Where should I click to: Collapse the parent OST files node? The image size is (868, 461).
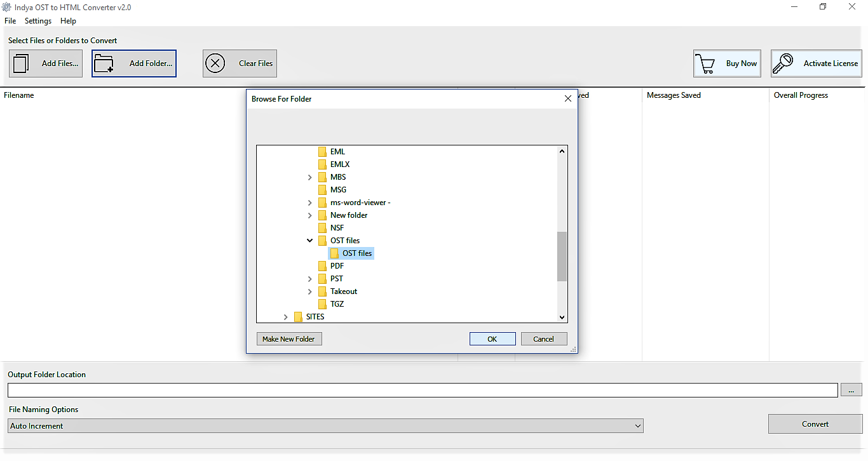click(x=310, y=241)
